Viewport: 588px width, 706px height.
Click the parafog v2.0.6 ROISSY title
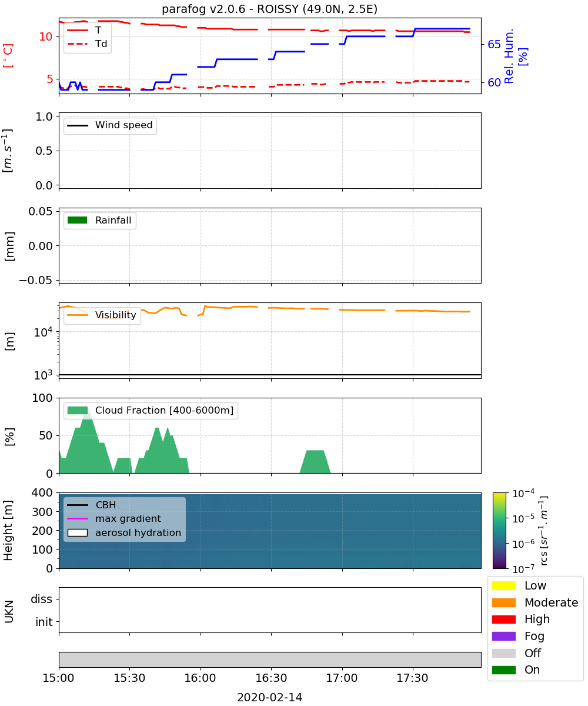[x=270, y=9]
